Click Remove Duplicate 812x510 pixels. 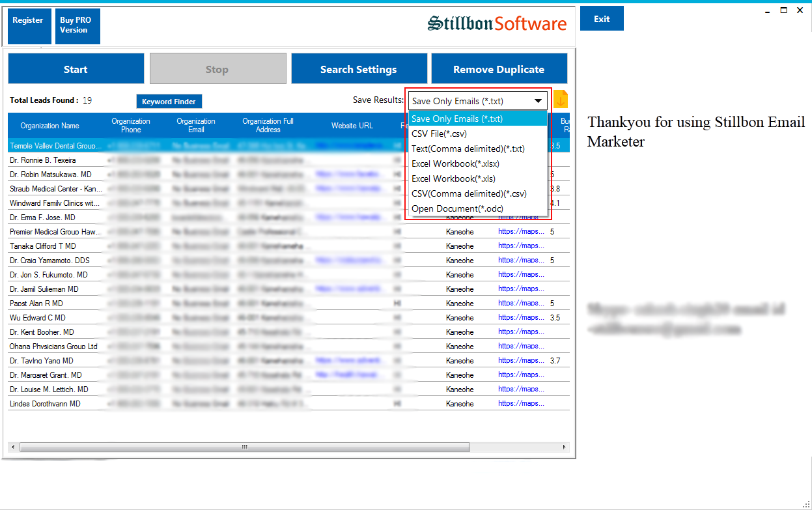pos(499,68)
